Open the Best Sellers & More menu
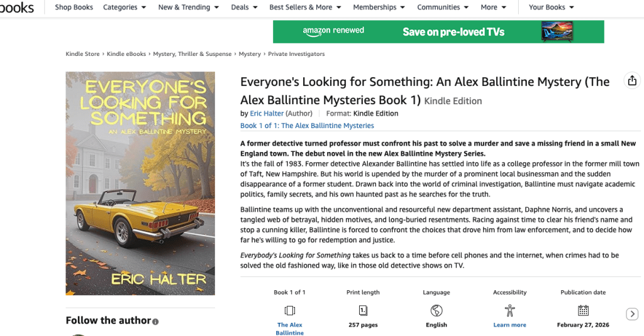This screenshot has height=336, width=644. 305,8
